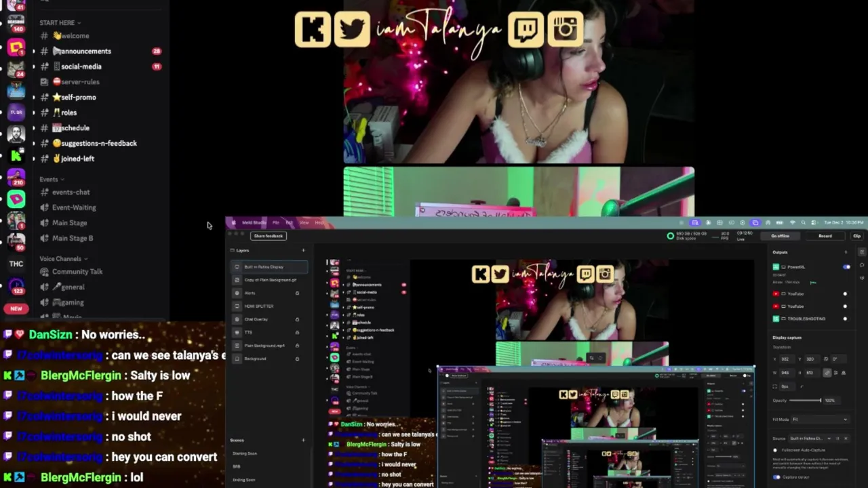The height and width of the screenshot is (488, 868).
Task: Select the Starting Soon scene
Action: click(244, 453)
